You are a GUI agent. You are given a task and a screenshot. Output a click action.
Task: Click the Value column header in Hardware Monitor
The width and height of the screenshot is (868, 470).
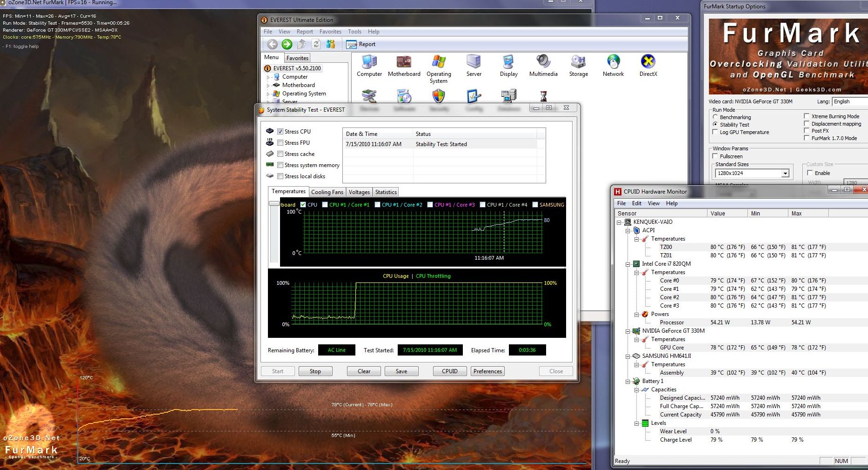coord(727,214)
